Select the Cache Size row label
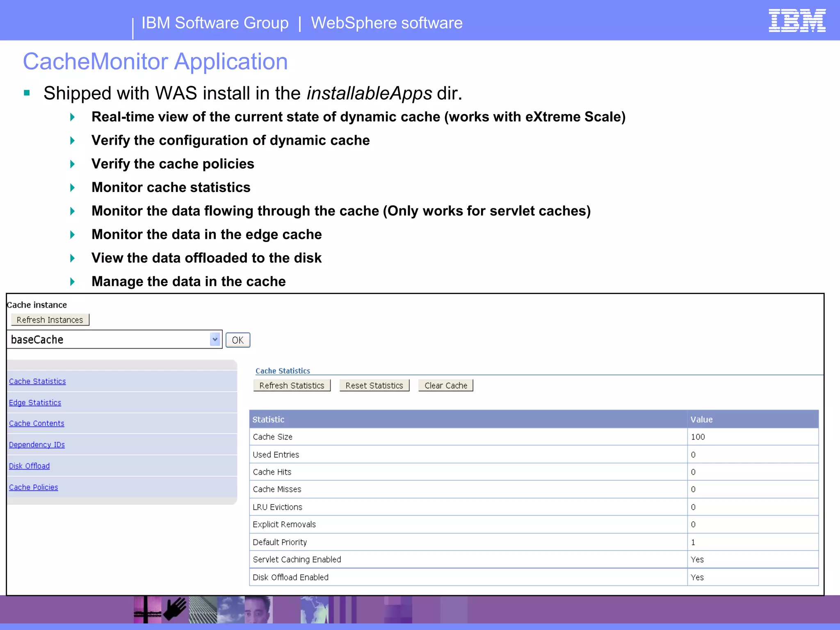Viewport: 840px width, 630px height. click(273, 437)
